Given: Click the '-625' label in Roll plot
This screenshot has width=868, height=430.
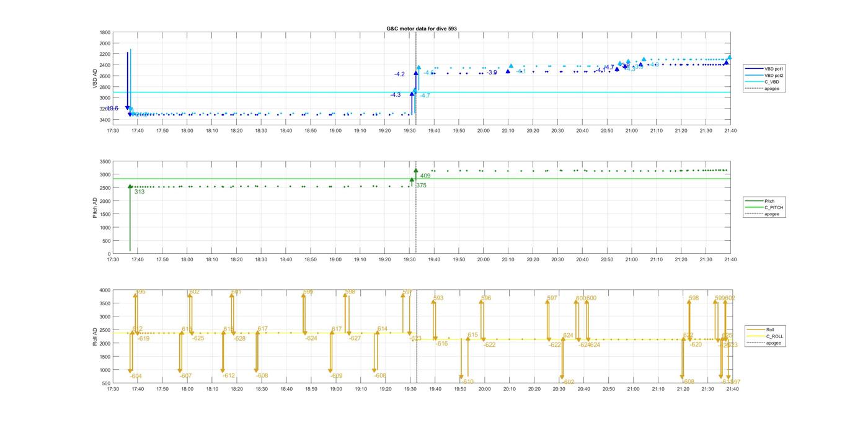Looking at the screenshot, I should [198, 338].
